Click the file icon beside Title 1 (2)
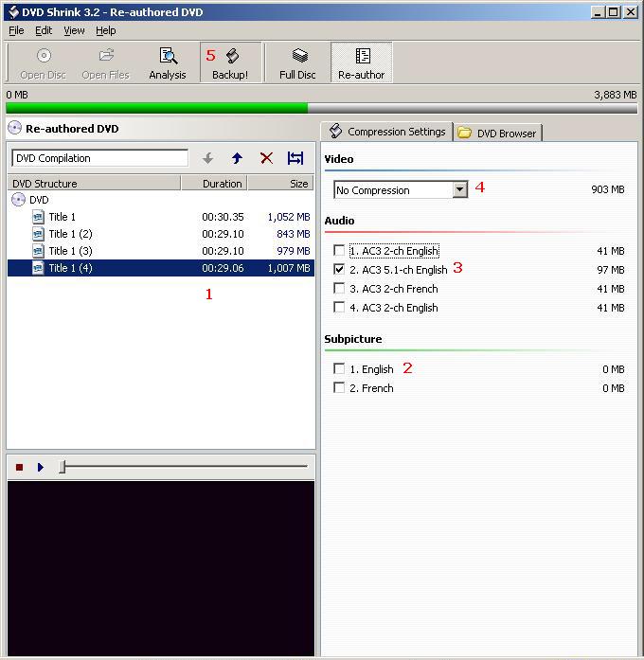644x660 pixels. point(38,234)
